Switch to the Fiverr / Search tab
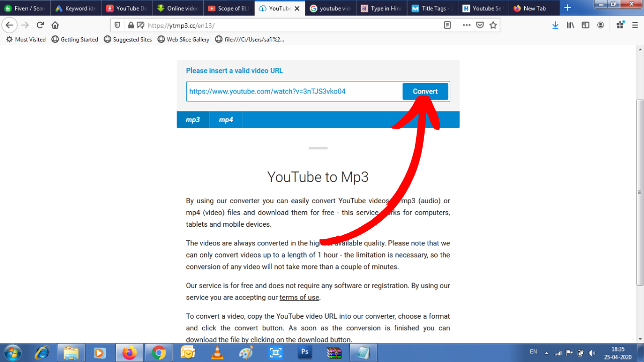 [x=25, y=8]
